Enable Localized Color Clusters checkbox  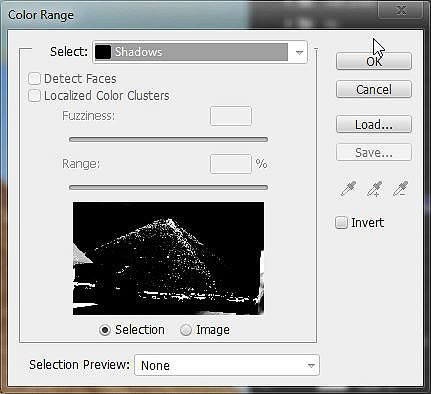click(34, 96)
